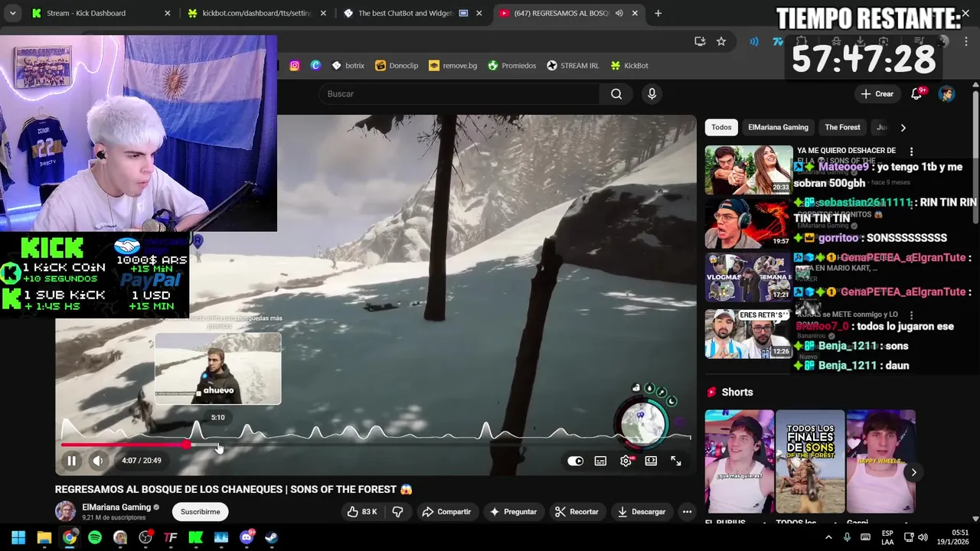980x551 pixels.
Task: Open Discord from the taskbar
Action: click(x=247, y=538)
